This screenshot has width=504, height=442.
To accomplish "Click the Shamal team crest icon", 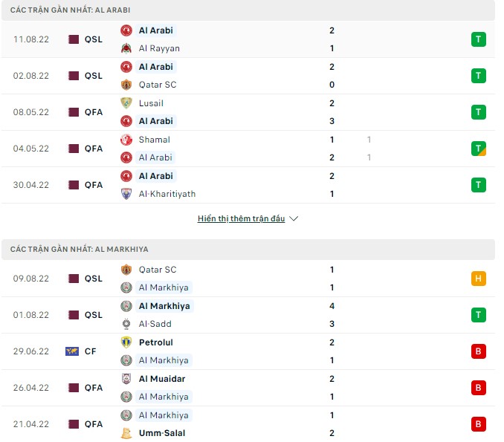I will 126,140.
